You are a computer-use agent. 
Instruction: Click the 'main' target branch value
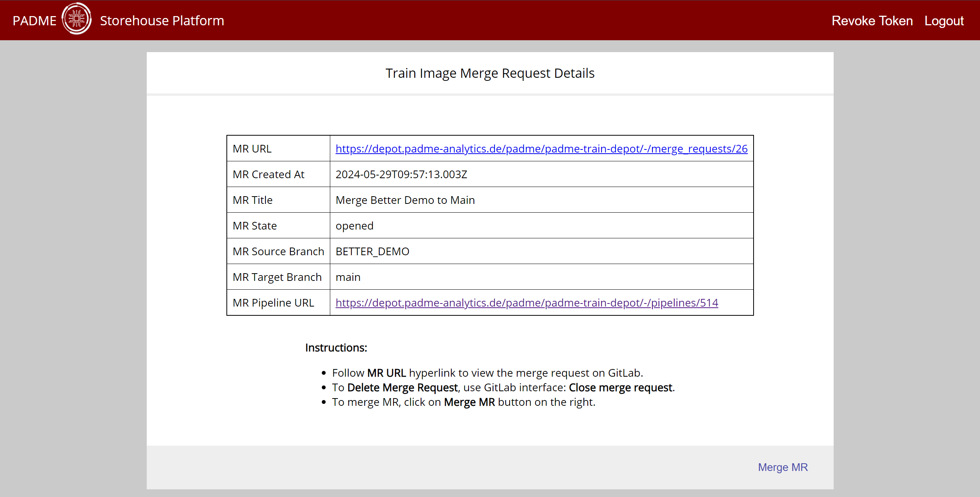click(348, 277)
